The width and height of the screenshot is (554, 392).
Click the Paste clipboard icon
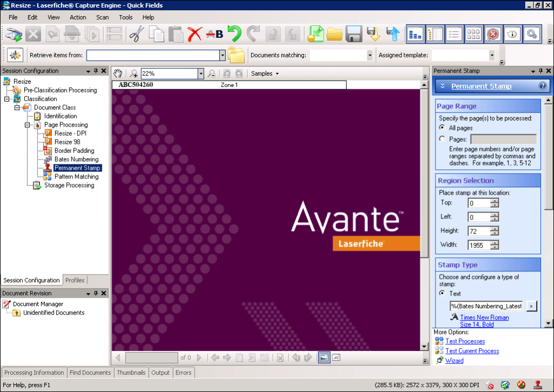[176, 34]
